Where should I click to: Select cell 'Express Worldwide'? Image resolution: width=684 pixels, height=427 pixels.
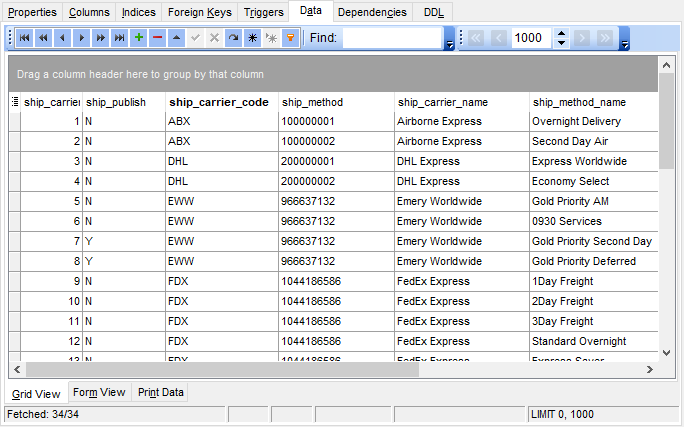coord(594,161)
